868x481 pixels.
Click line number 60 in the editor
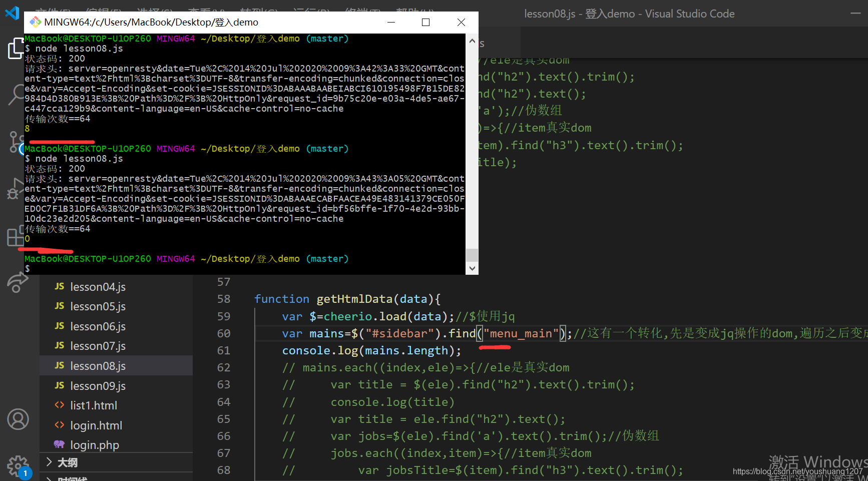(224, 333)
